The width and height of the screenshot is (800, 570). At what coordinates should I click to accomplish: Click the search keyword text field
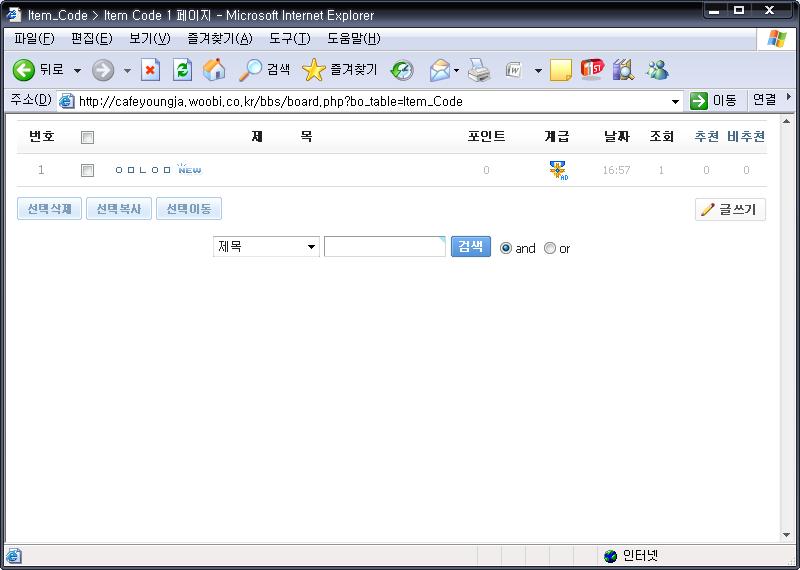click(x=384, y=247)
